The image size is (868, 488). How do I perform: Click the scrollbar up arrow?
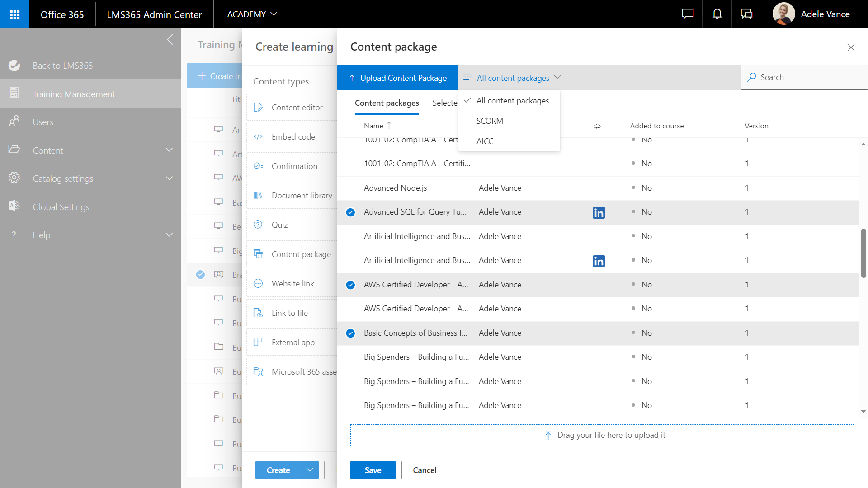[x=863, y=144]
